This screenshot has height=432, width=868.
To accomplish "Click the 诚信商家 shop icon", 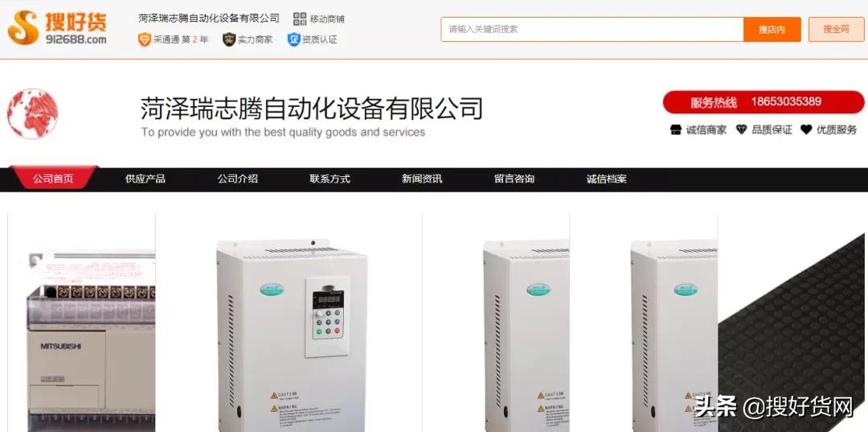I will coord(675,130).
